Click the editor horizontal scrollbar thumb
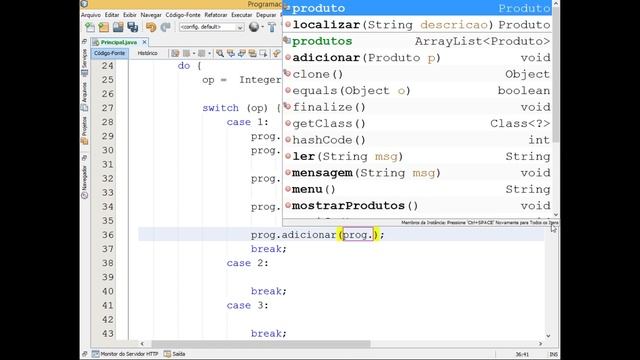The width and height of the screenshot is (640, 360). pos(261,344)
